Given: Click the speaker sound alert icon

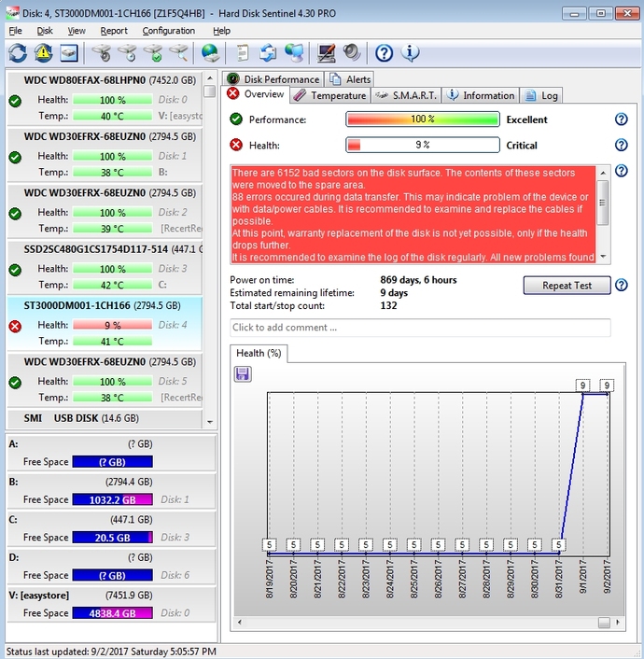Looking at the screenshot, I should pos(352,53).
